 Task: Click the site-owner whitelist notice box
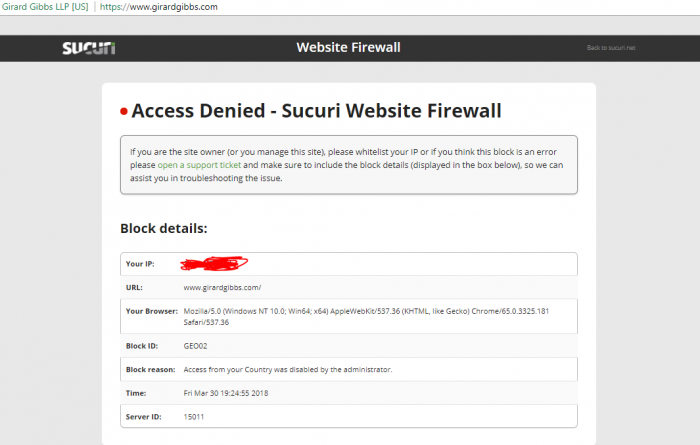coord(348,164)
